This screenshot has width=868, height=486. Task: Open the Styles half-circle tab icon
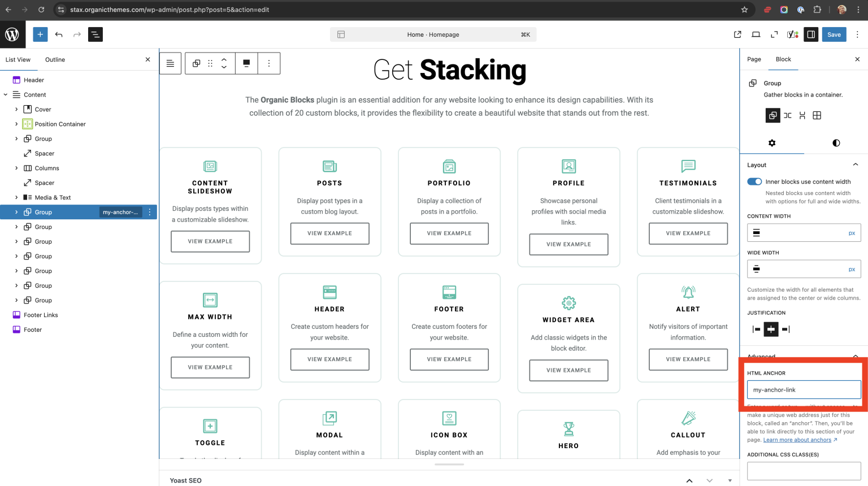[836, 143]
